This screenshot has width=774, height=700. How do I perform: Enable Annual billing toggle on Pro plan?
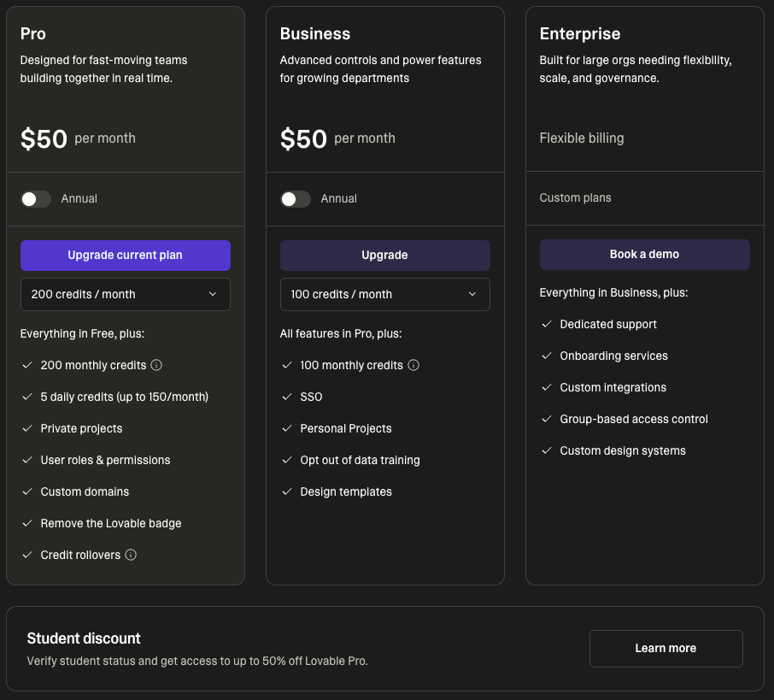click(36, 198)
